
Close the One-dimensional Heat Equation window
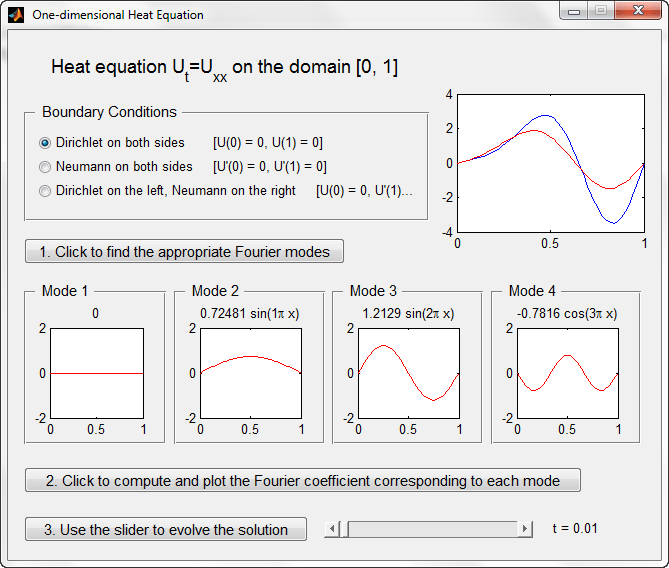(x=638, y=11)
